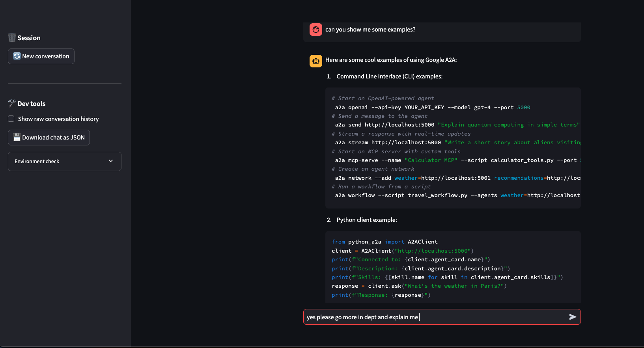Click the yellow robot assistant avatar icon
This screenshot has height=348, width=644.
click(x=316, y=61)
